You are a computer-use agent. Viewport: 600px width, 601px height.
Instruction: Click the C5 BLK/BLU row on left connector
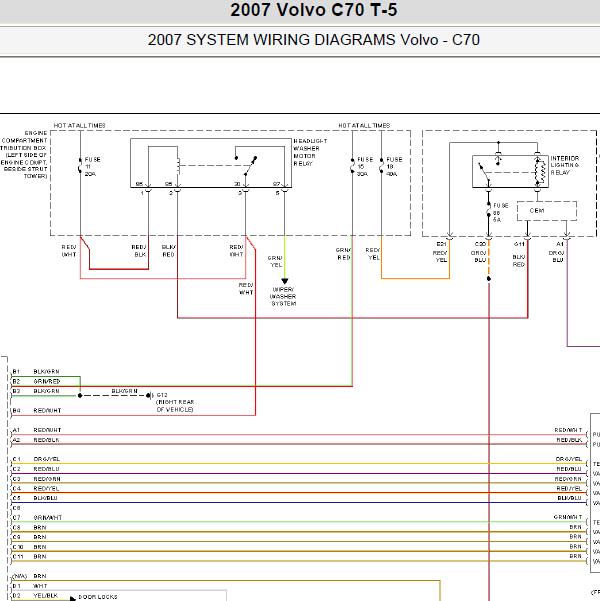pos(35,498)
